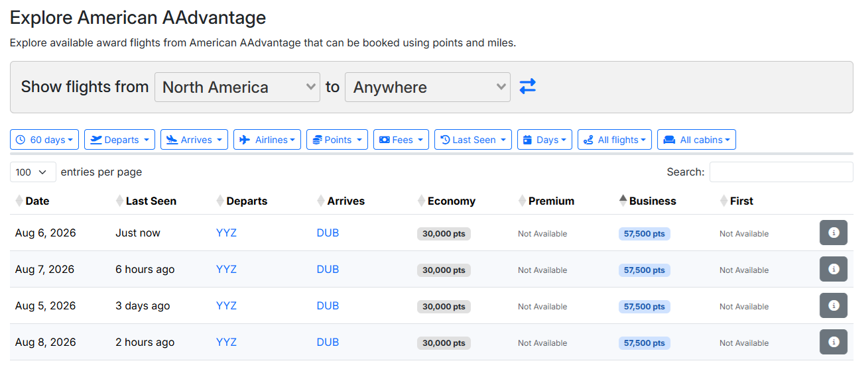The width and height of the screenshot is (868, 373).
Task: Select 57,500 pts business badge for Aug 5
Action: click(x=645, y=307)
